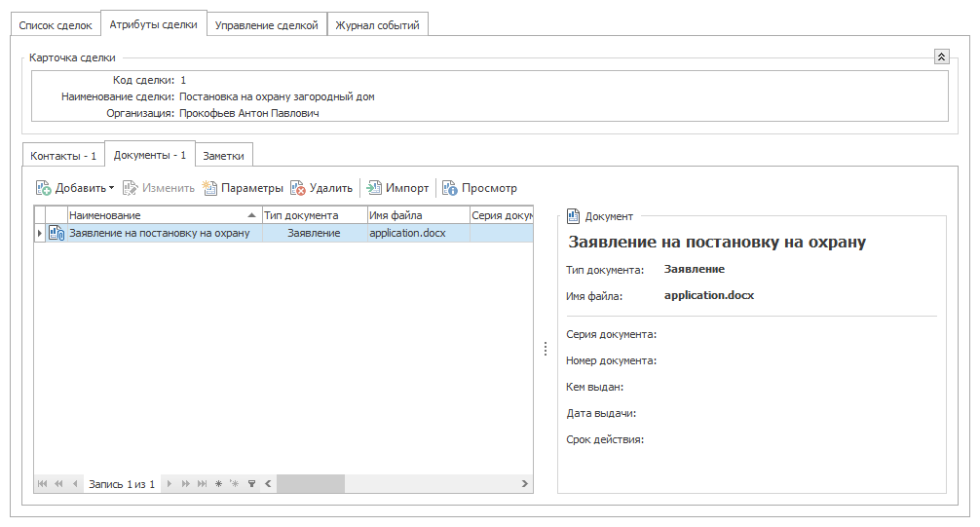Screen dimensions: 980x527
Task: Set a bookmark with the asterisk icon
Action: 218,484
